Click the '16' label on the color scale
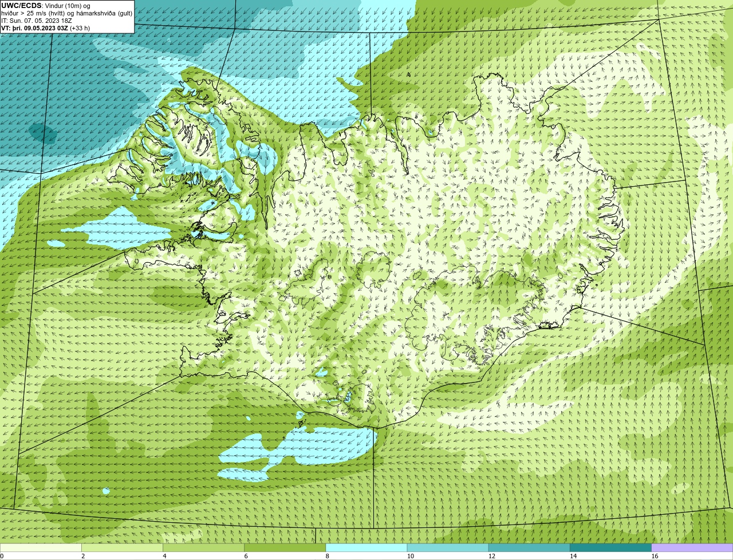Viewport: 733px width, 560px height. click(x=655, y=556)
